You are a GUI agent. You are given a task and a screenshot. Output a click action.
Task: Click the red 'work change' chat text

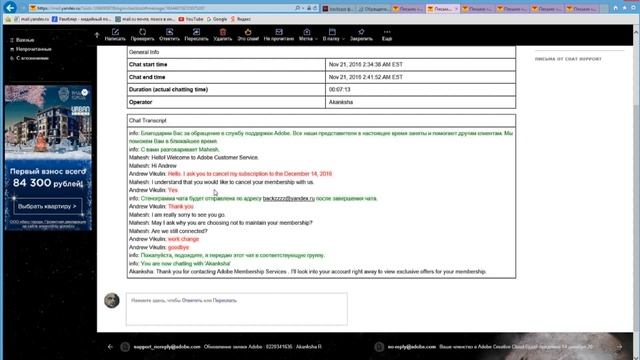pyautogui.click(x=183, y=239)
